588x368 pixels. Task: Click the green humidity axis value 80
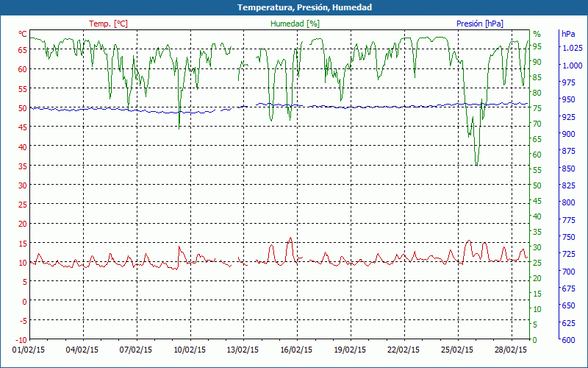pos(537,93)
